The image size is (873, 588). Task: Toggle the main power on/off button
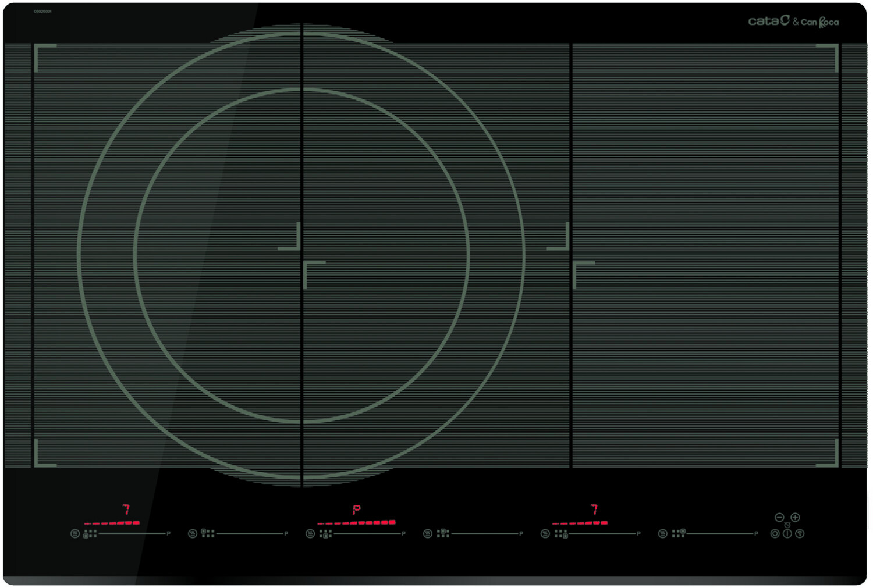coord(787,534)
